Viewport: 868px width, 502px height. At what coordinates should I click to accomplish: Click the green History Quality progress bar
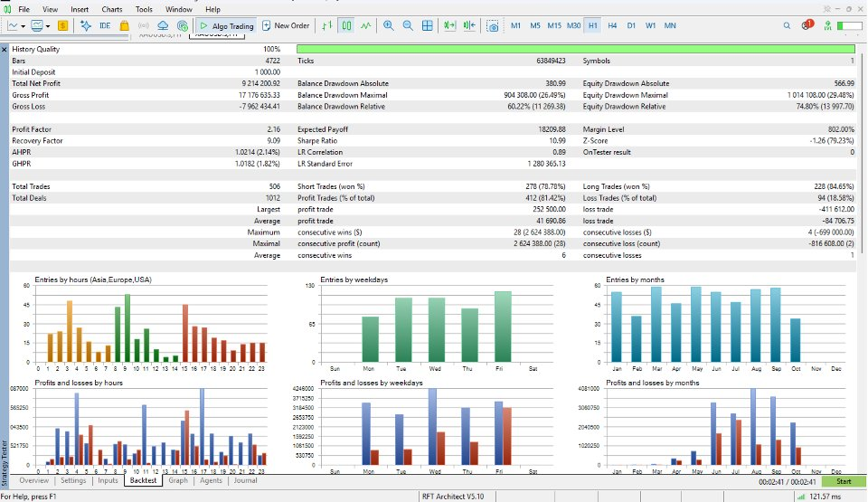point(576,50)
